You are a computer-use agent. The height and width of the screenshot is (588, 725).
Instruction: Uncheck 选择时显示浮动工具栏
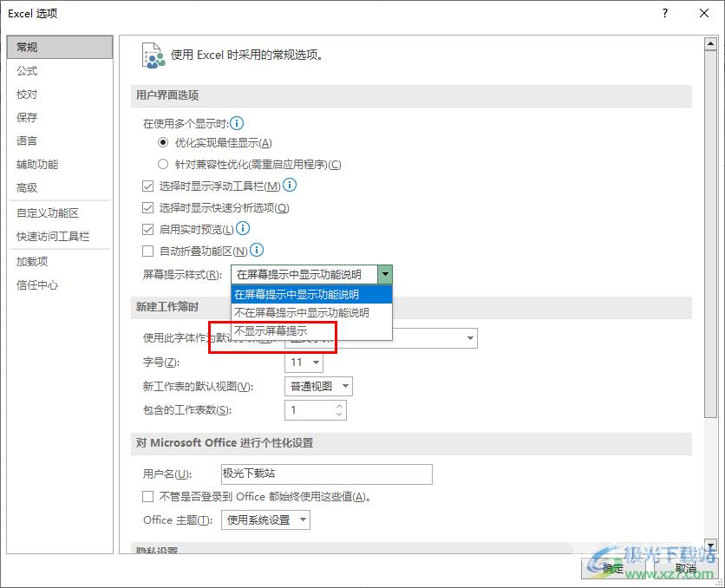tap(147, 186)
